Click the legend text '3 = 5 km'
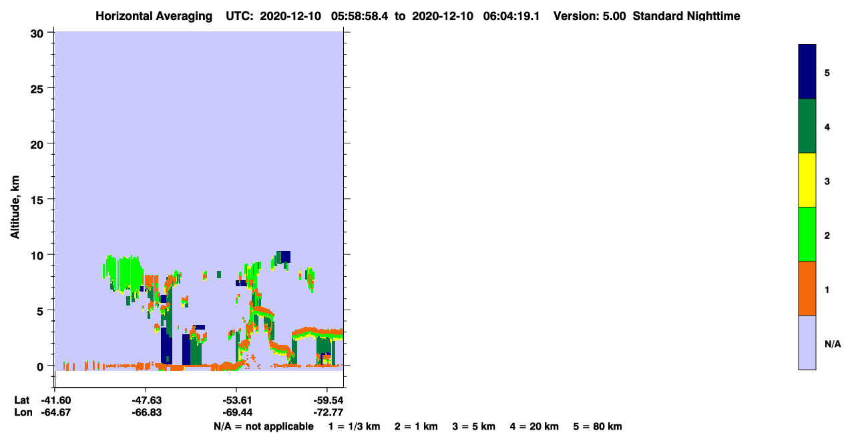The image size is (868, 445). 474,426
